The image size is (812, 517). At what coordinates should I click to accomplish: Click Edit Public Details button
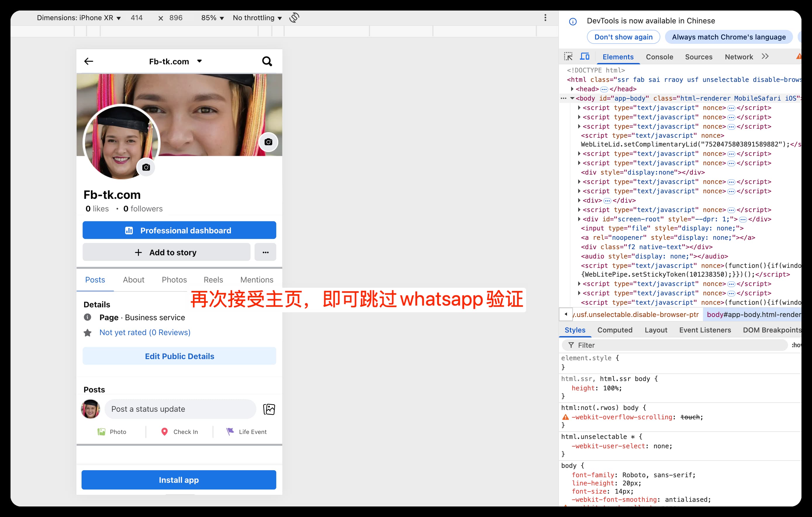pos(179,356)
